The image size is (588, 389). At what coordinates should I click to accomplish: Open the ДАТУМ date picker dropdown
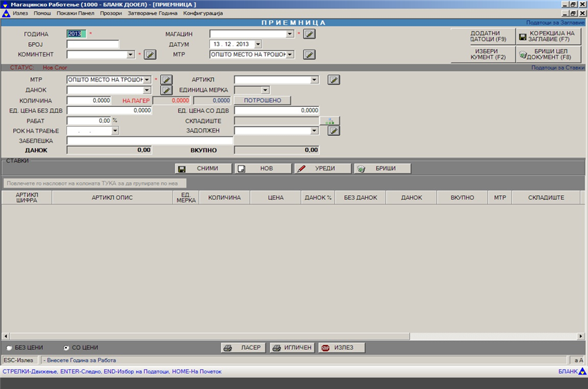tap(259, 44)
